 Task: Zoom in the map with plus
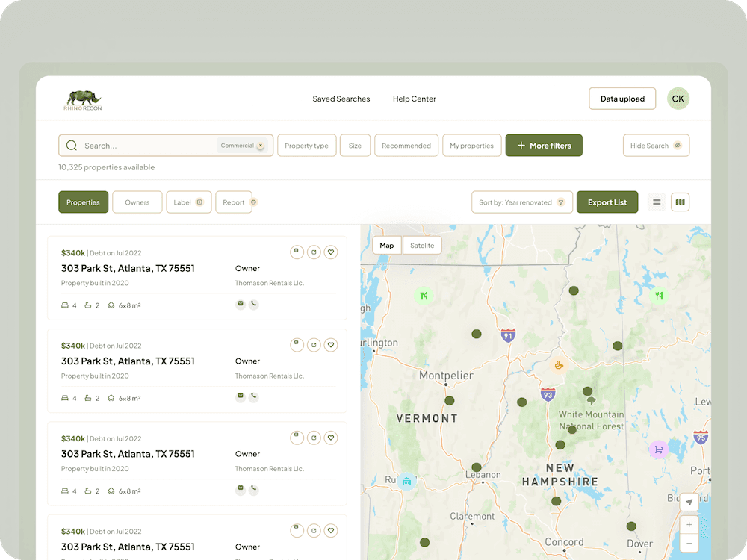[x=689, y=525]
